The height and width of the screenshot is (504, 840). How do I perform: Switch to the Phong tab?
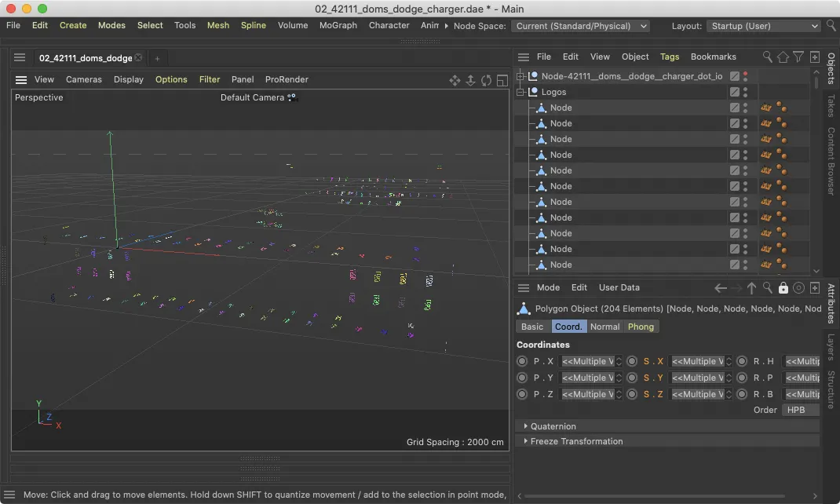pos(641,327)
